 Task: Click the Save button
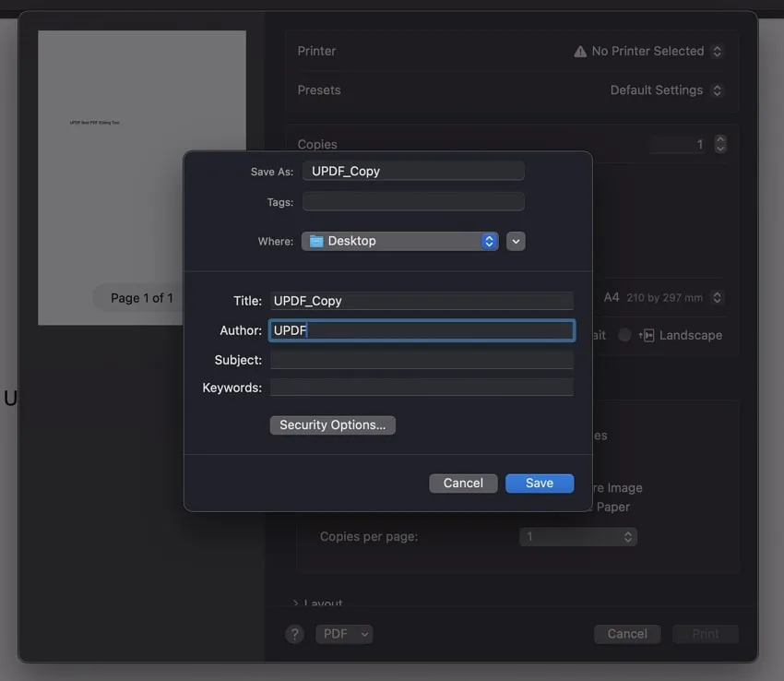click(x=540, y=483)
